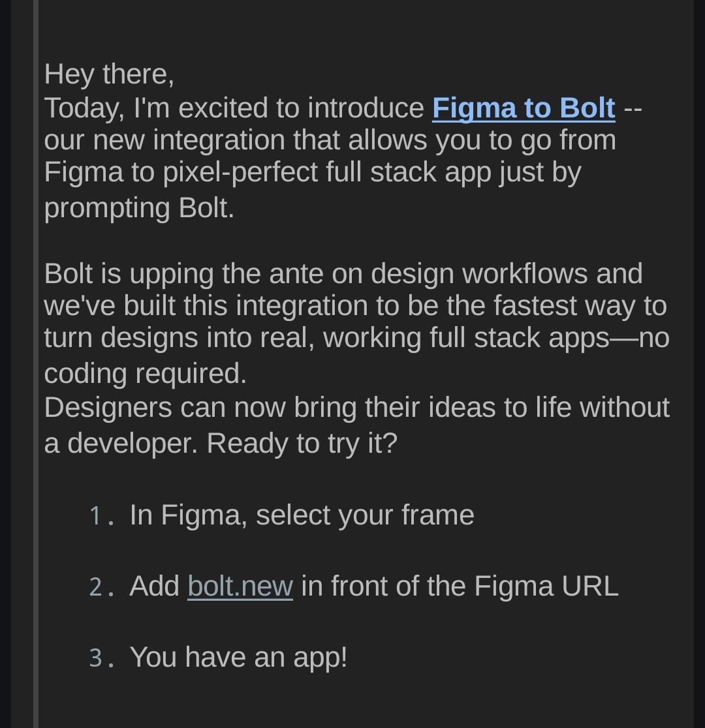Viewport: 705px width, 728px height.
Task: Follow the bolt.new hyperlink in step 2
Action: pyautogui.click(x=240, y=586)
